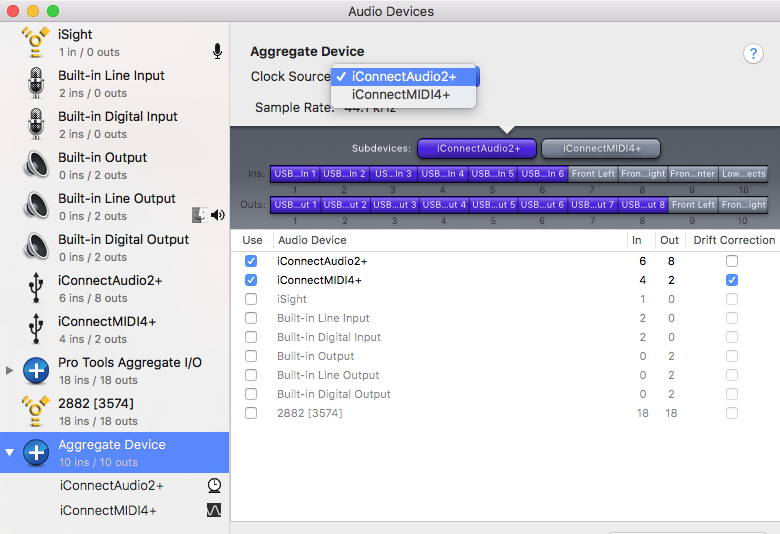Click the clock source icon beside iConnectAudio2+ subdevice

click(x=214, y=485)
